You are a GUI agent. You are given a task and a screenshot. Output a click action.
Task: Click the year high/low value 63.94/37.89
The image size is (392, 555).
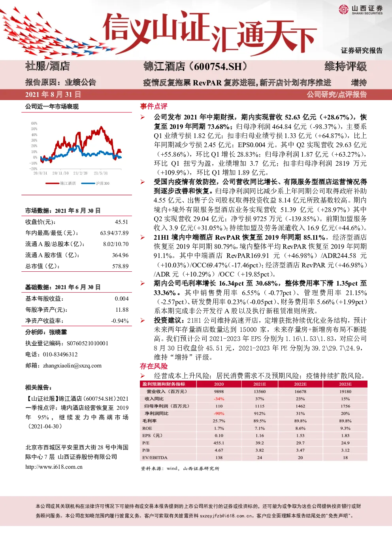[114, 233]
